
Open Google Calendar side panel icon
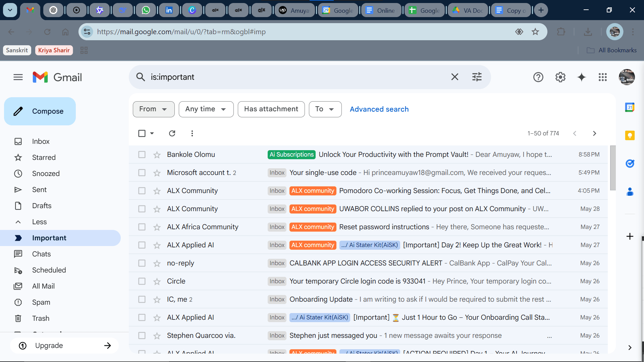point(630,108)
